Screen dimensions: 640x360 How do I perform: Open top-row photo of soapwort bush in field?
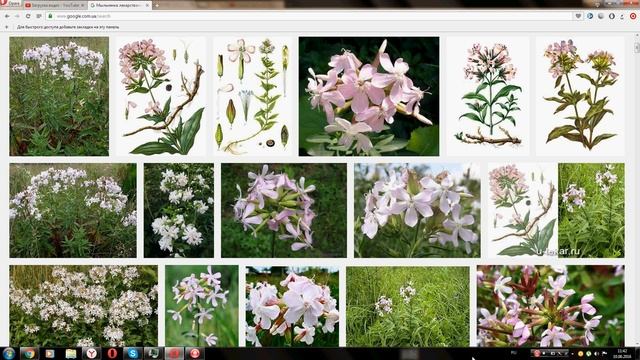click(59, 96)
